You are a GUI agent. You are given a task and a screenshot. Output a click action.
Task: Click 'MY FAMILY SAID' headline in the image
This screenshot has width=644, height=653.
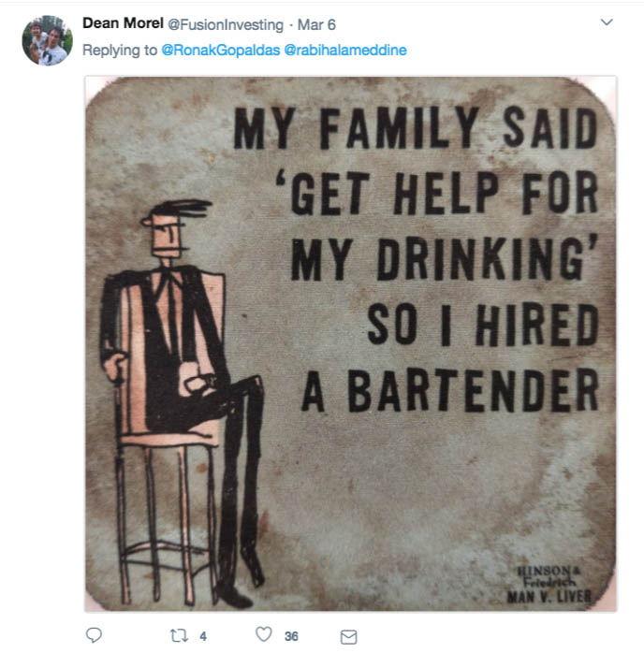coord(416,129)
